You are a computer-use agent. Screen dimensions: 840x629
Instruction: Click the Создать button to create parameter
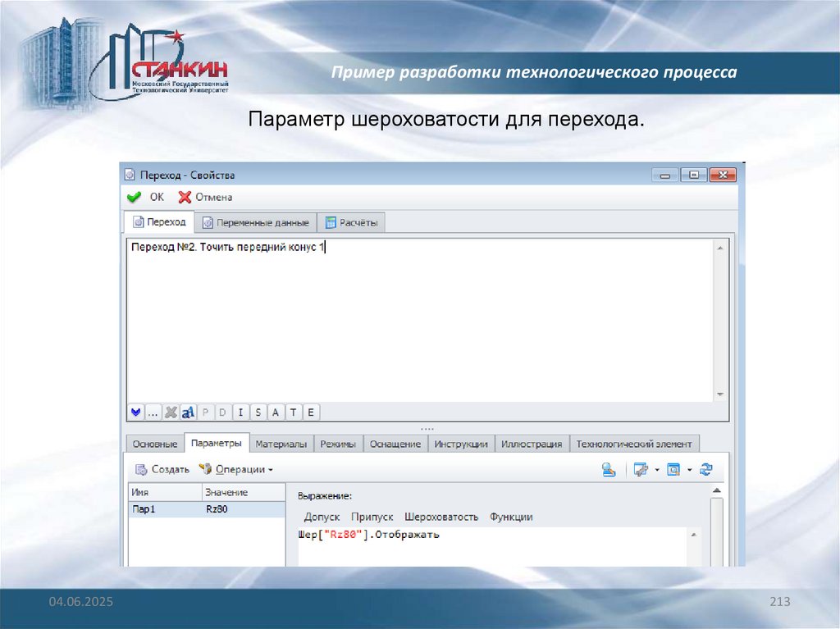[162, 469]
